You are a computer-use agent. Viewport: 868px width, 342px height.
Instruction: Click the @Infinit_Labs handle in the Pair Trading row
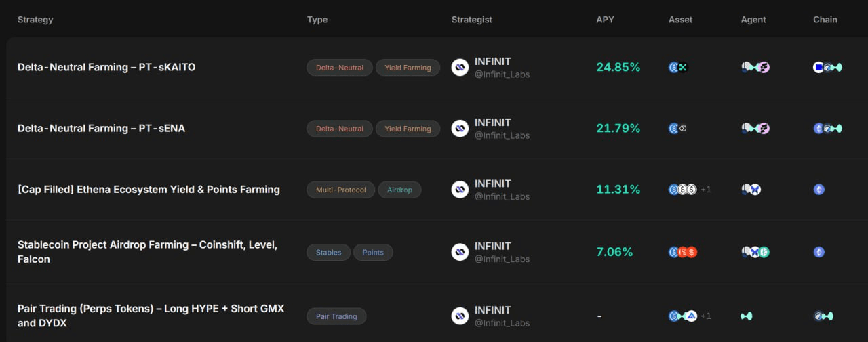point(502,322)
